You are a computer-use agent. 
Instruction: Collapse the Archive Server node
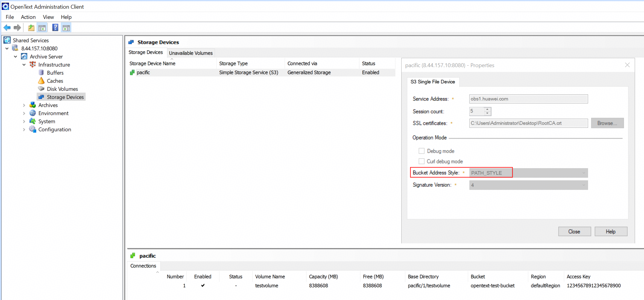point(16,56)
